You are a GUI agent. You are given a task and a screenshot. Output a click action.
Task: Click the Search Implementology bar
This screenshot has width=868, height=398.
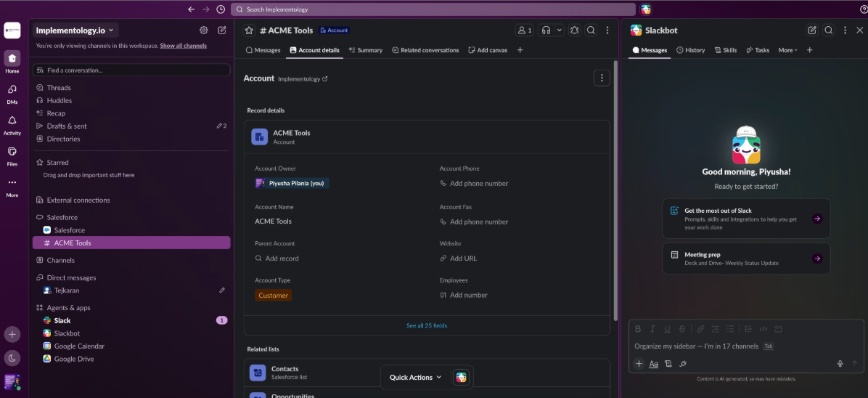[433, 9]
